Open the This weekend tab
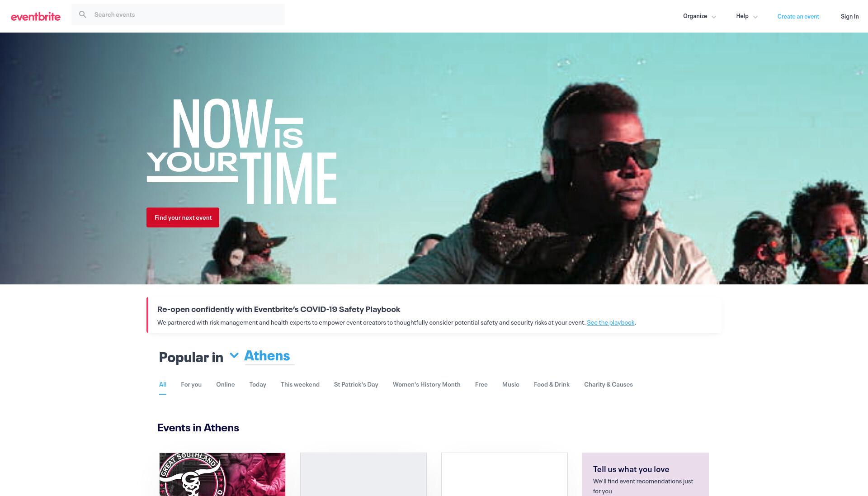The height and width of the screenshot is (496, 868). coord(300,384)
